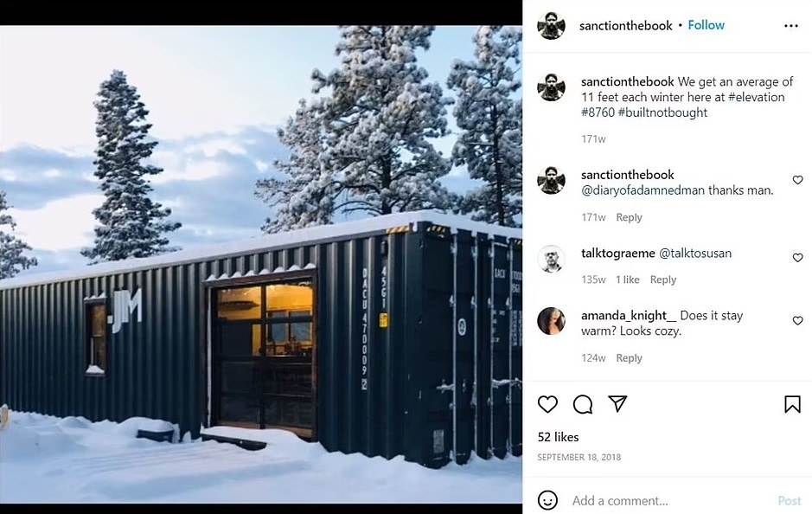Share the post via paper plane icon
812x514 pixels.
pyautogui.click(x=617, y=403)
